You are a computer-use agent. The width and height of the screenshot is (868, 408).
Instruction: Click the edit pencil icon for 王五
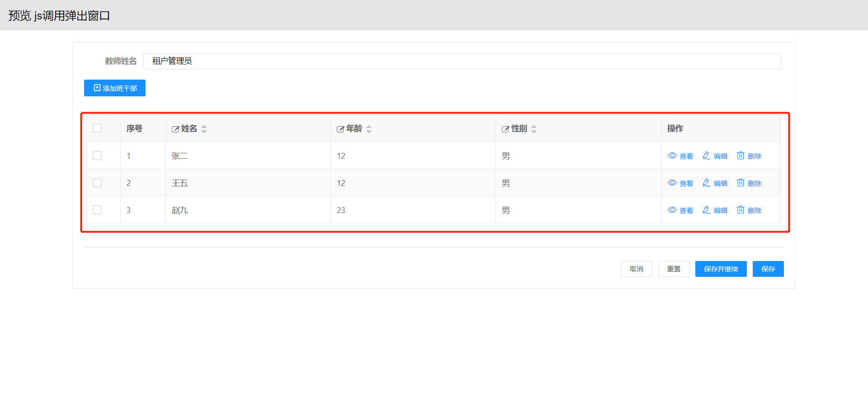click(x=706, y=183)
